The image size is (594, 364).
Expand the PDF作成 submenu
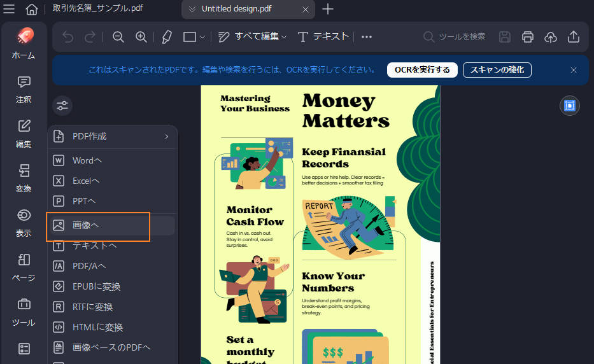point(113,136)
